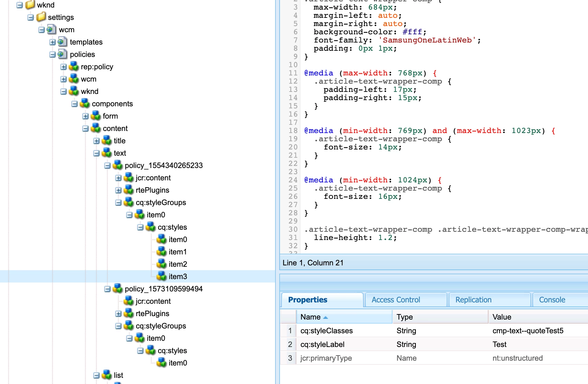The height and width of the screenshot is (384, 588).
Task: Expand the templates node
Action: click(52, 42)
